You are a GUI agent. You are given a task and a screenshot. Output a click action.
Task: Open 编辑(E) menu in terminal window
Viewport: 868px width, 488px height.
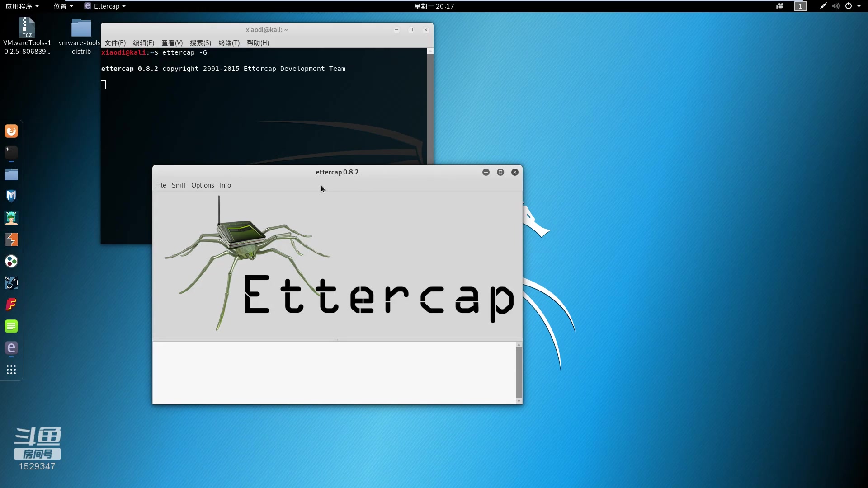click(x=144, y=42)
